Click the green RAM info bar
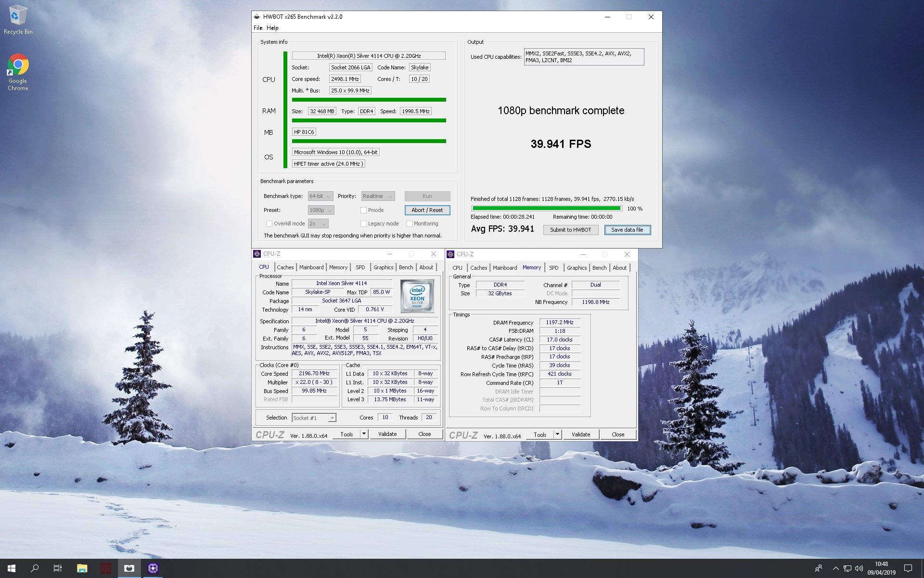This screenshot has height=578, width=924. (369, 120)
